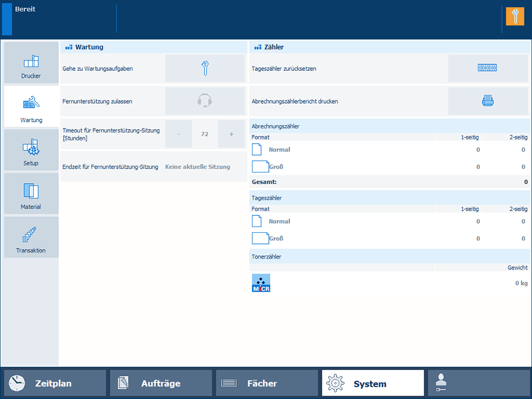Screen dimensions: 532x399
Task: Select the Wartung sidebar section
Action: [x=31, y=107]
